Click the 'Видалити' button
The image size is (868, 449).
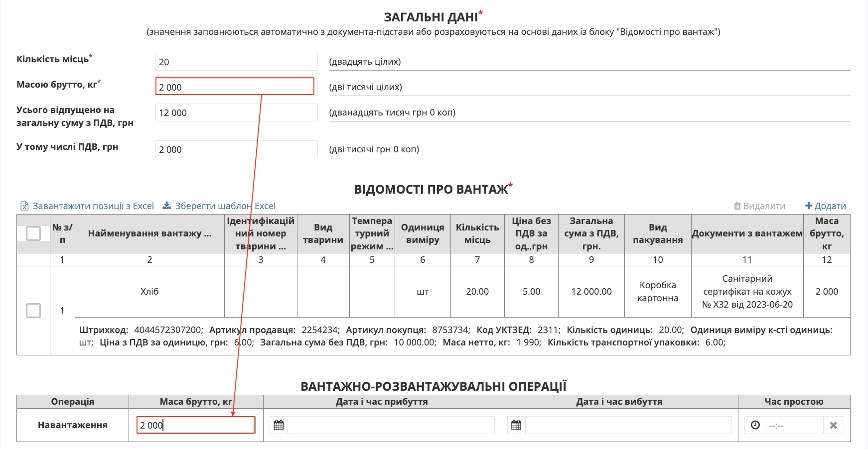point(759,206)
